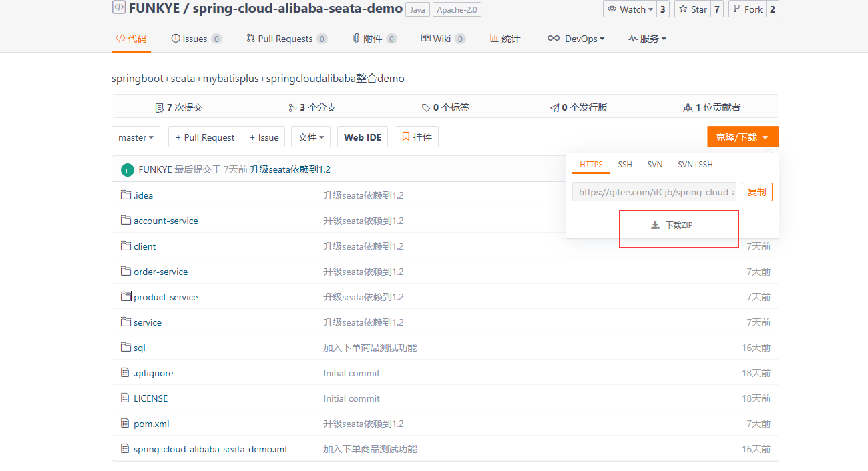
Task: Switch to the SSH clone tab
Action: pos(625,165)
